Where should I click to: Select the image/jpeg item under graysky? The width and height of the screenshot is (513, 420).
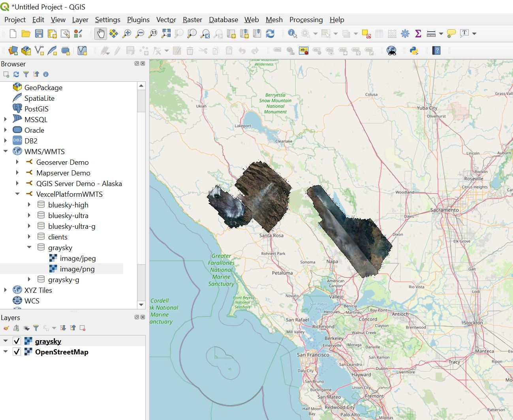(x=77, y=258)
